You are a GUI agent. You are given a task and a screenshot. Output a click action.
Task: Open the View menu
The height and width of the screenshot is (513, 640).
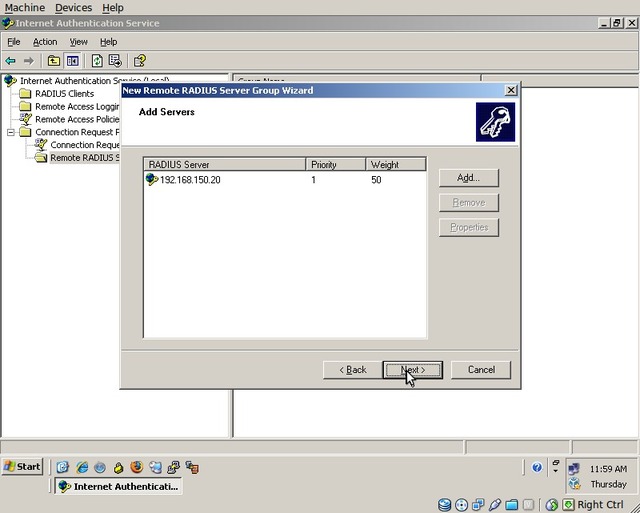click(79, 42)
